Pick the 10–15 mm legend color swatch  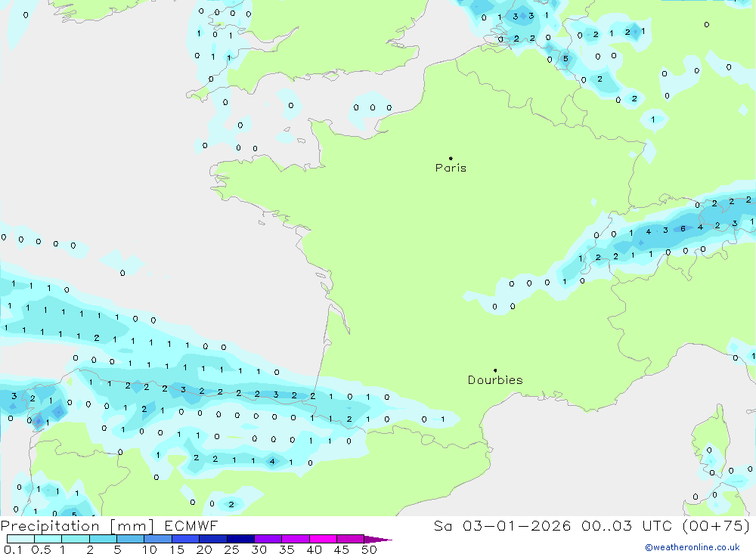158,539
